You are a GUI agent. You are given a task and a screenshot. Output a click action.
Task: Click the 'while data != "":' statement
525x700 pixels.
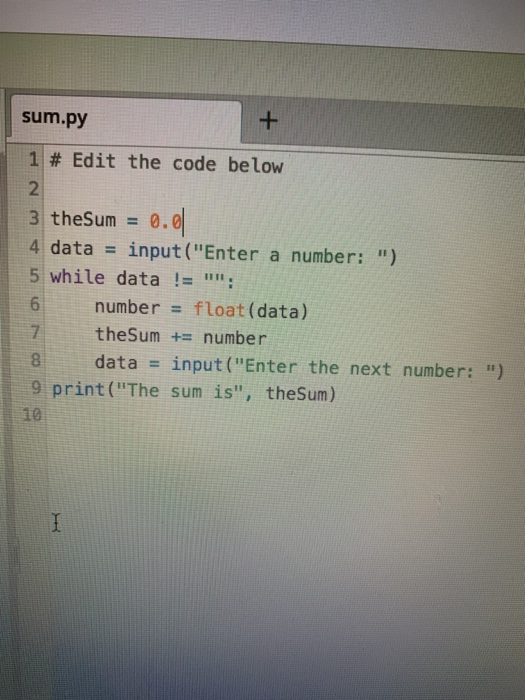[142, 279]
